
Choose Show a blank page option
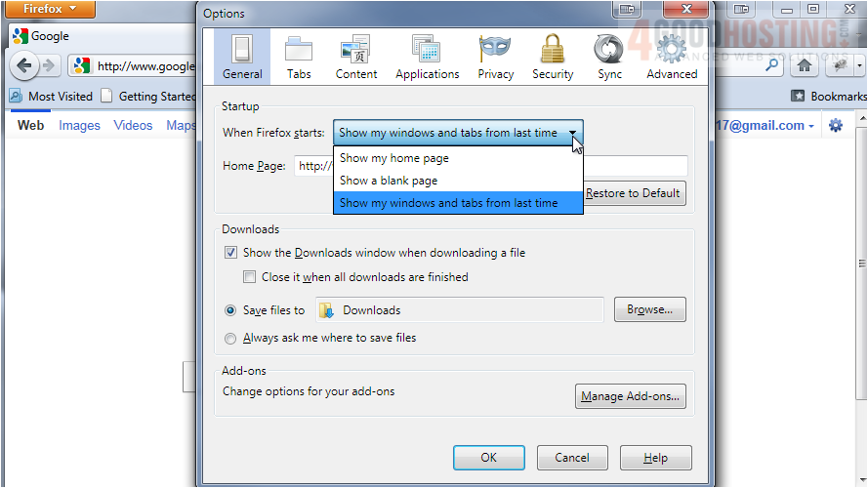pos(389,181)
